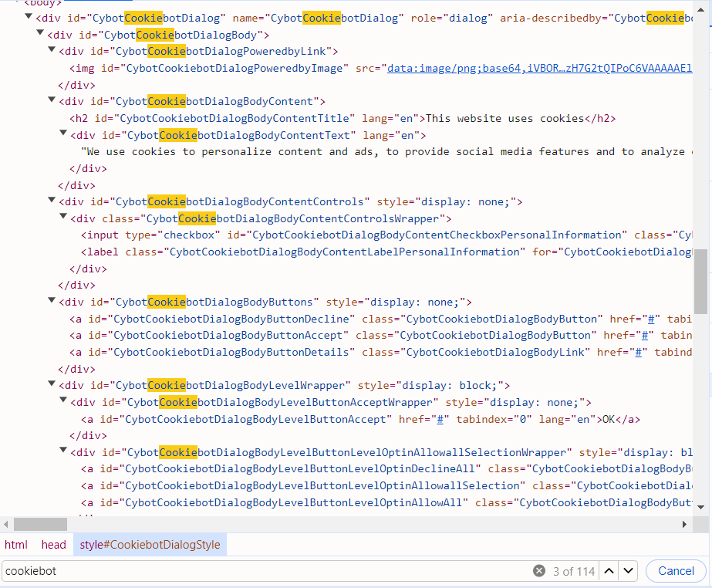Screen dimensions: 712x588
Task: Go to previous search result
Action: [x=609, y=571]
